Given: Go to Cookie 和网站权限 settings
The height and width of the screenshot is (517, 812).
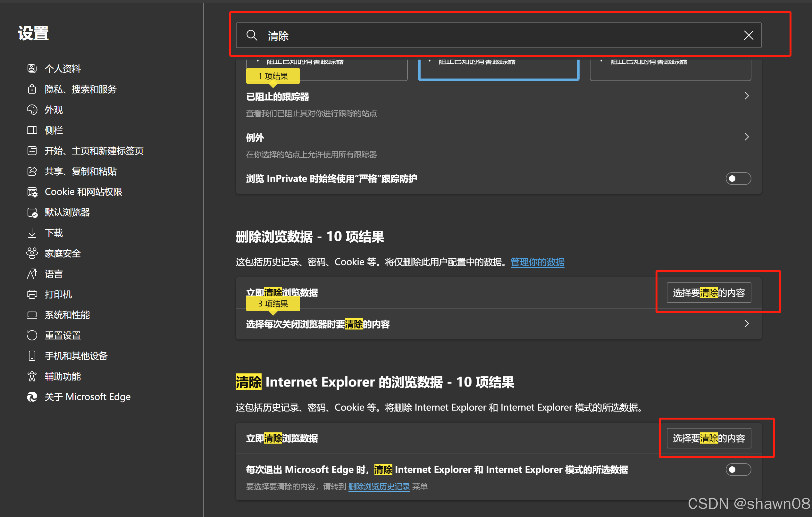Looking at the screenshot, I should click(83, 192).
